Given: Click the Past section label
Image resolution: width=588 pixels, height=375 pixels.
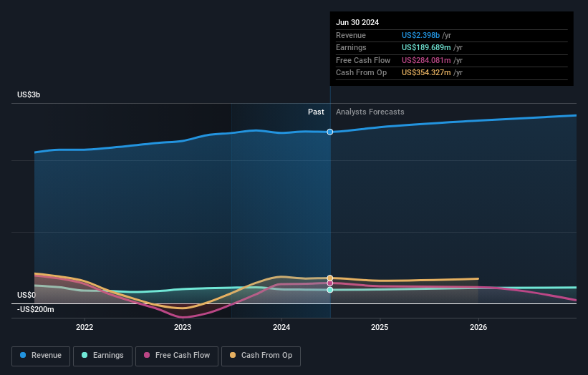Looking at the screenshot, I should 316,112.
